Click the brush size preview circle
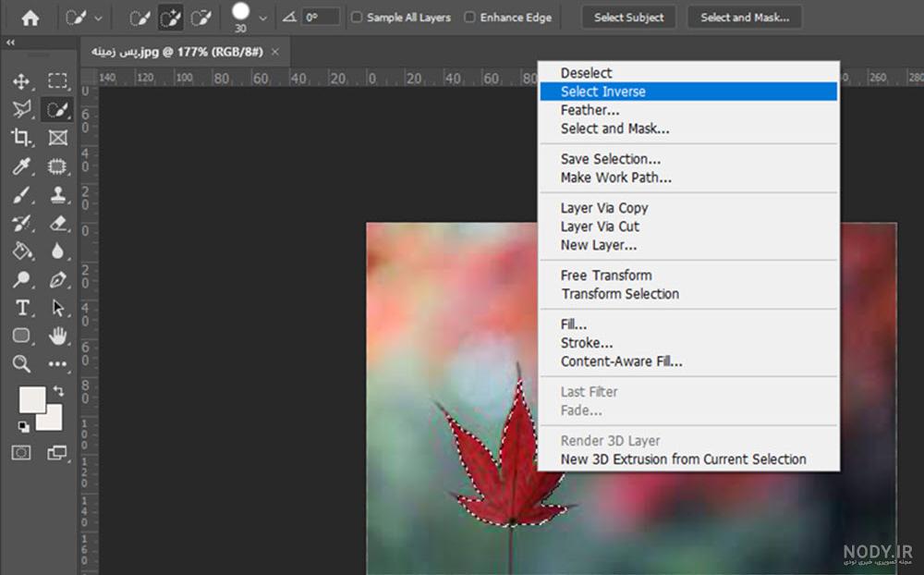This screenshot has width=924, height=575. 240,12
